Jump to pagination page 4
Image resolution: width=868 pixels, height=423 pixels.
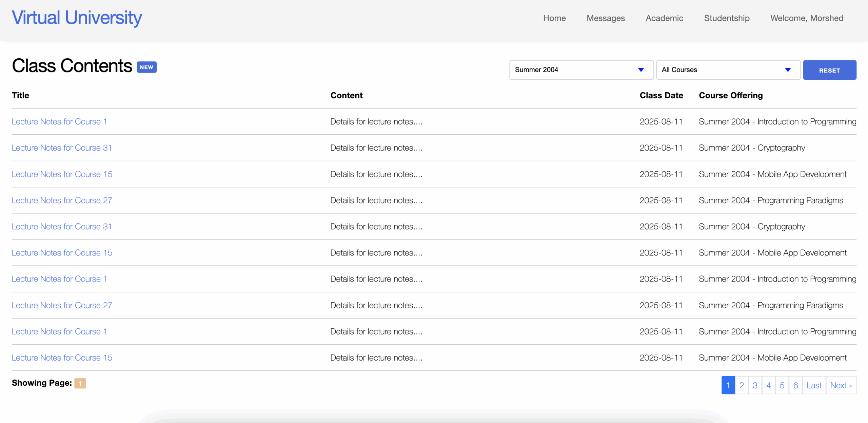[x=769, y=385]
